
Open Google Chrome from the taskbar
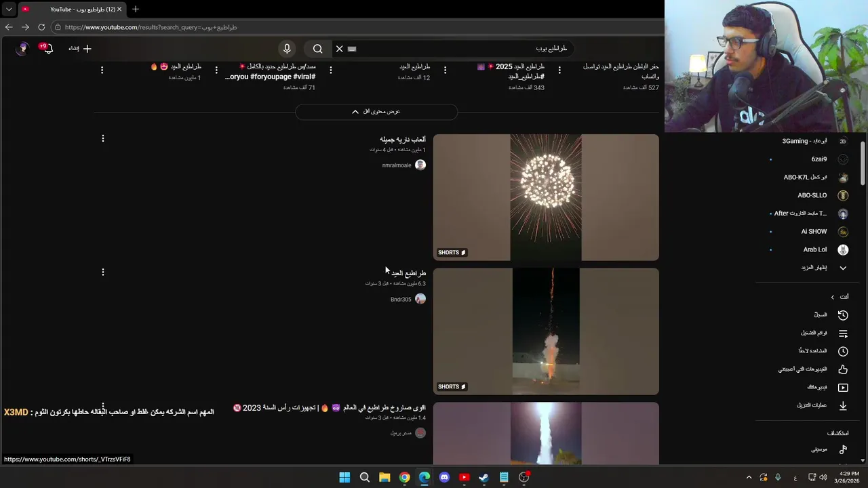[404, 477]
